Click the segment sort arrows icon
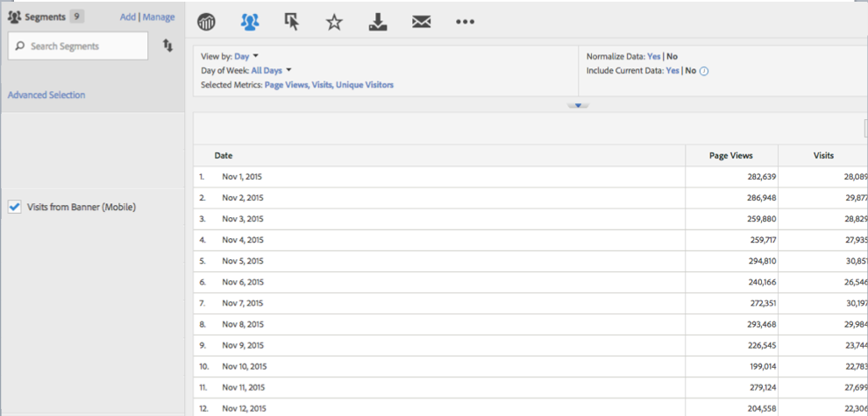This screenshot has width=868, height=416. tap(167, 46)
